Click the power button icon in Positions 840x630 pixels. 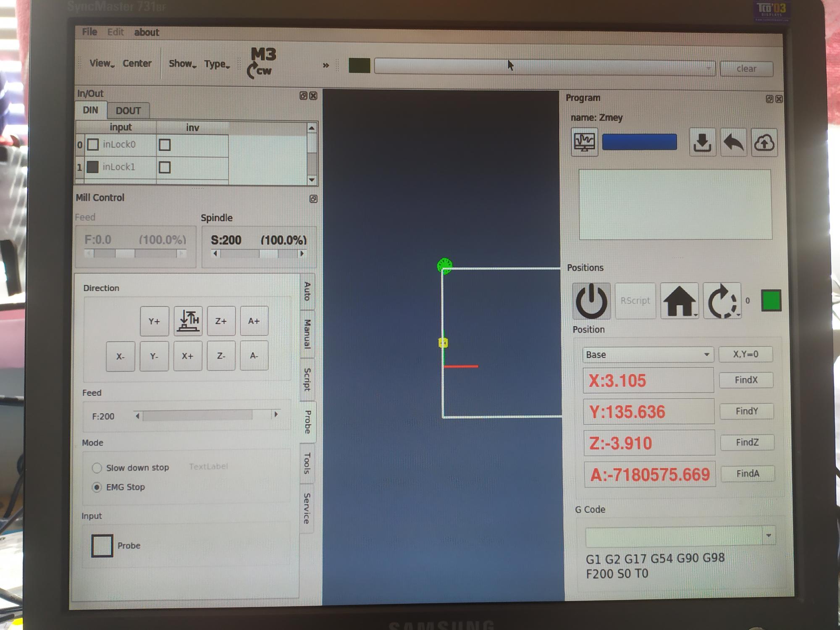click(591, 301)
